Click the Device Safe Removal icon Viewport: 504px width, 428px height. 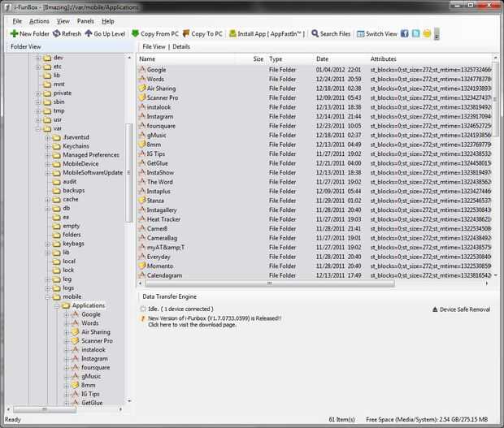tap(435, 309)
